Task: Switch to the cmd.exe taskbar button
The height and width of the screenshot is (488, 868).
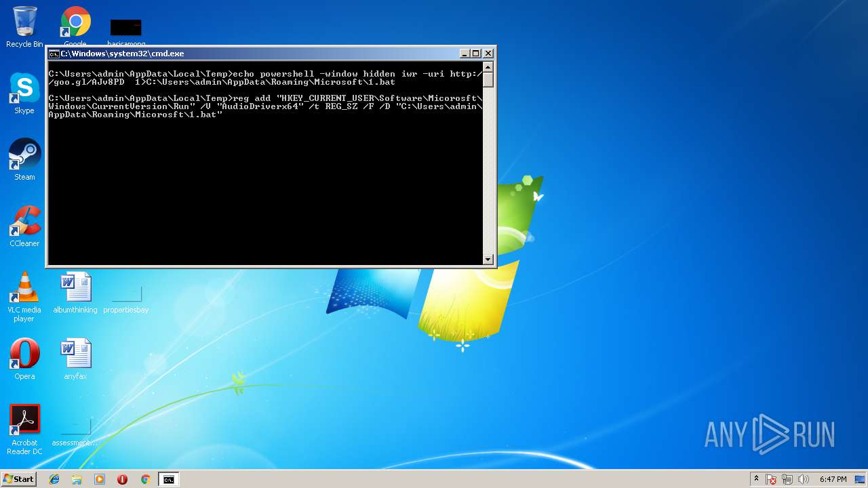Action: pyautogui.click(x=168, y=479)
